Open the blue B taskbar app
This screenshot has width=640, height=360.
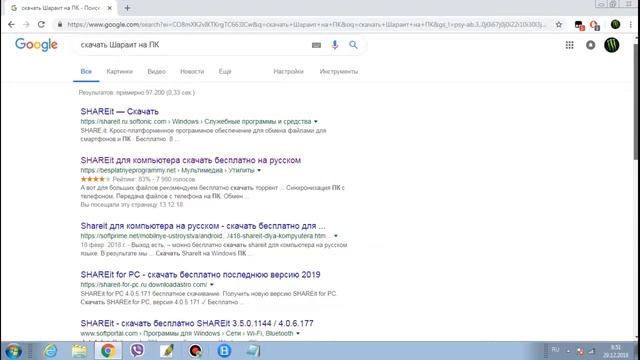point(224,351)
